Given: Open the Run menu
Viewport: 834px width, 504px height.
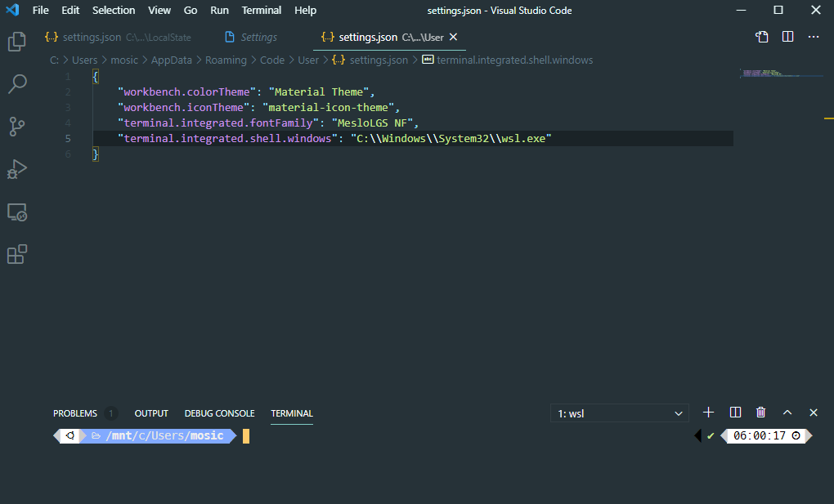Looking at the screenshot, I should 219,10.
